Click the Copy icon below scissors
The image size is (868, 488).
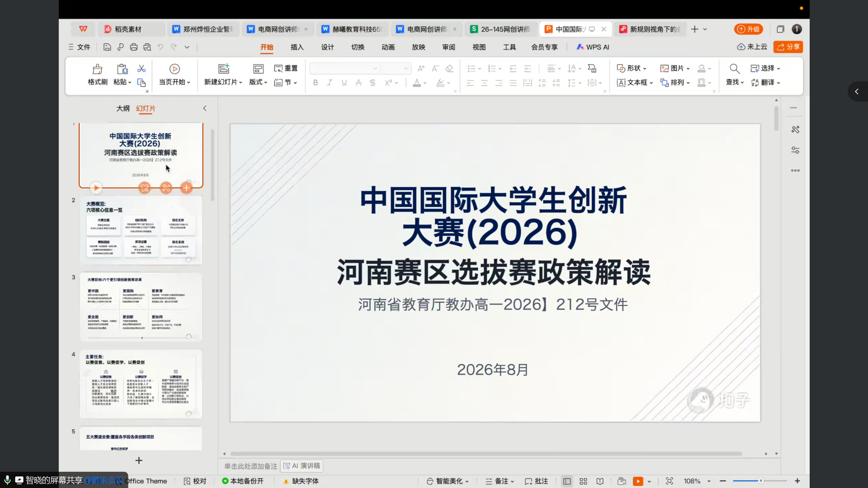tap(142, 83)
